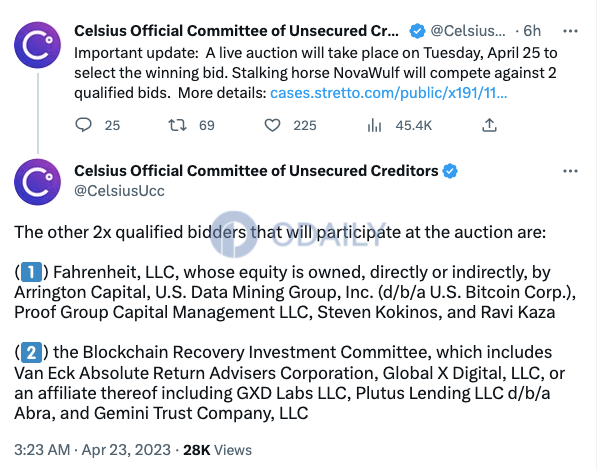597x470 pixels.
Task: Click the reply speech bubble icon
Action: pos(83,125)
